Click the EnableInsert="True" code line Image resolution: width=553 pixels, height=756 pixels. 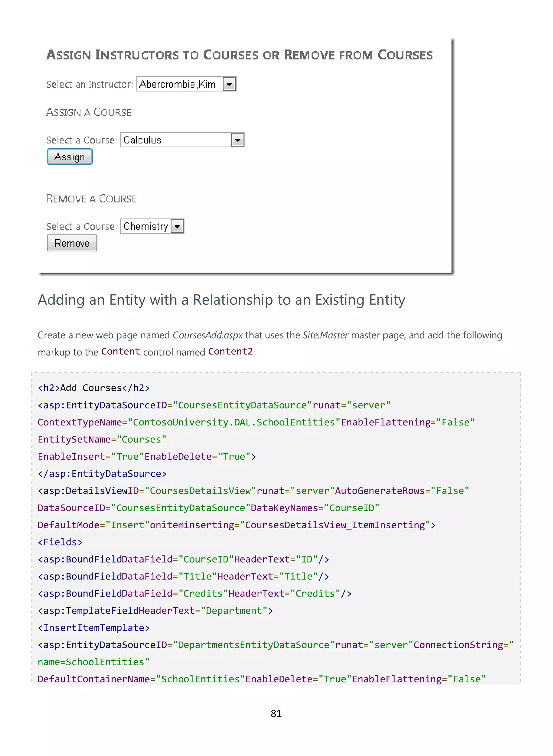point(147,457)
